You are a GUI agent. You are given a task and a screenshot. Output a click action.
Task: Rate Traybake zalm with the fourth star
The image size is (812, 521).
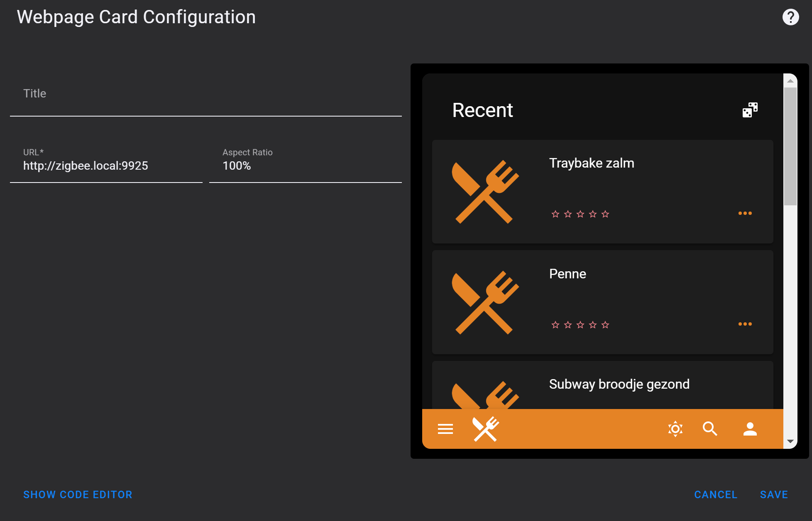(x=592, y=214)
